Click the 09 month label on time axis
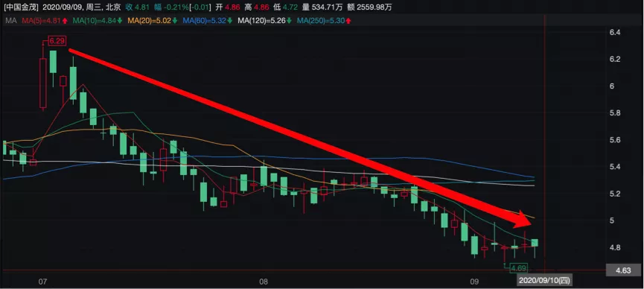644x289 pixels. click(x=475, y=282)
